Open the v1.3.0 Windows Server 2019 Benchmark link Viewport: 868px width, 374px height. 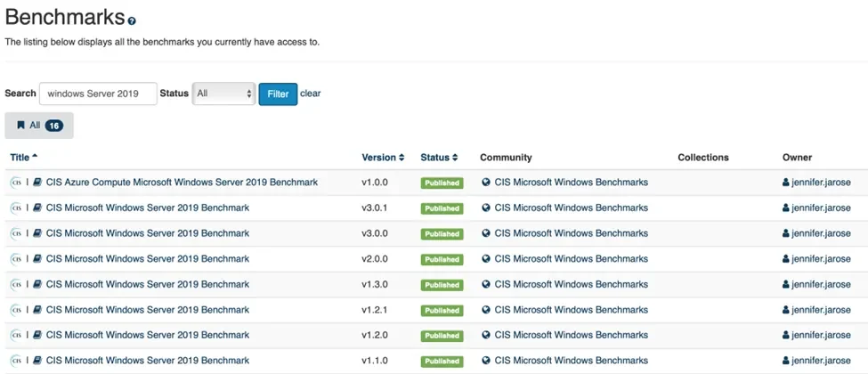[147, 284]
